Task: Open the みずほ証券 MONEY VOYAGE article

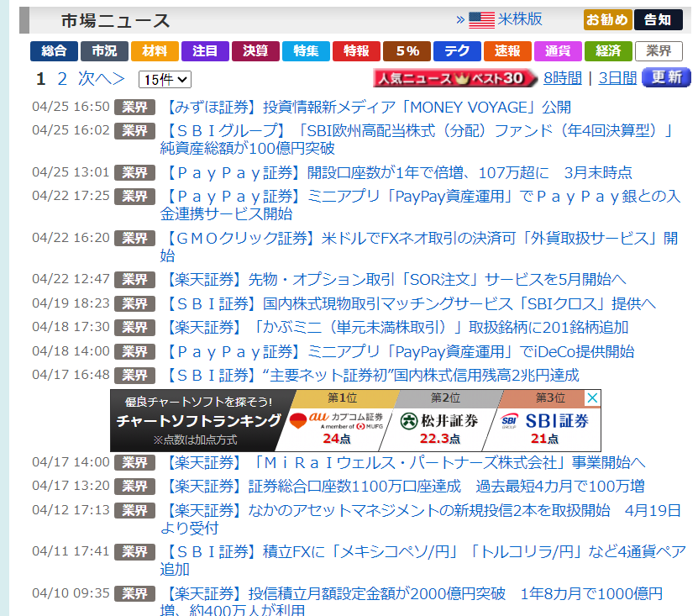Action: point(368,108)
